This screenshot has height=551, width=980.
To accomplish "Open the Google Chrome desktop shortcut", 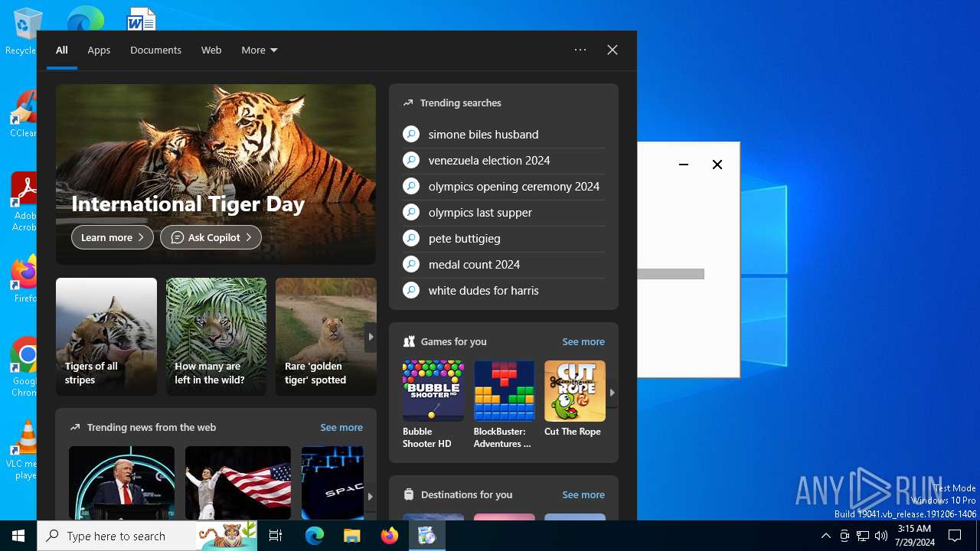I will 23,367.
